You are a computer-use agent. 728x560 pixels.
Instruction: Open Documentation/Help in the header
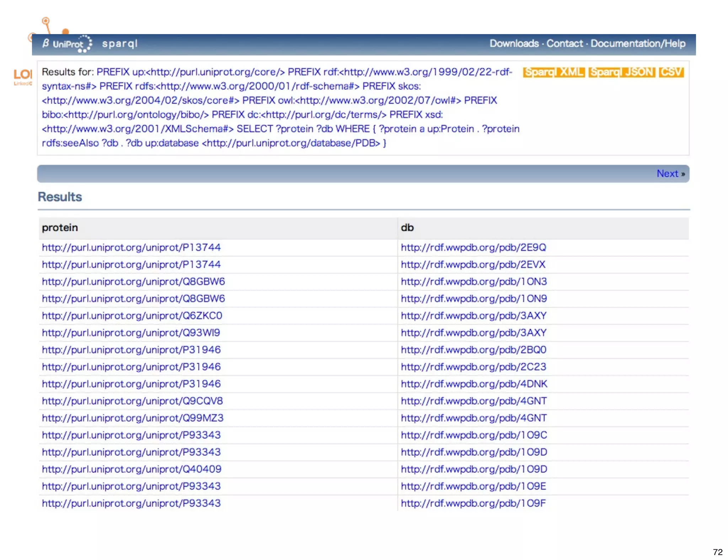(x=638, y=44)
